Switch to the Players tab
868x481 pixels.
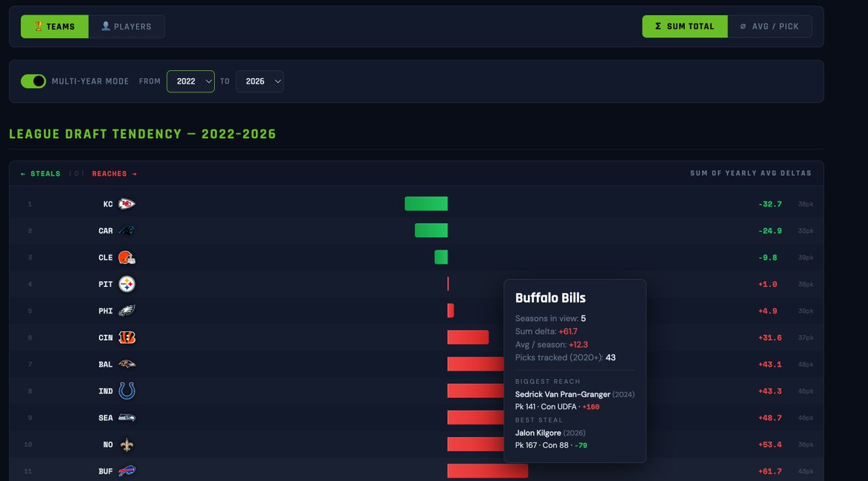click(x=127, y=27)
